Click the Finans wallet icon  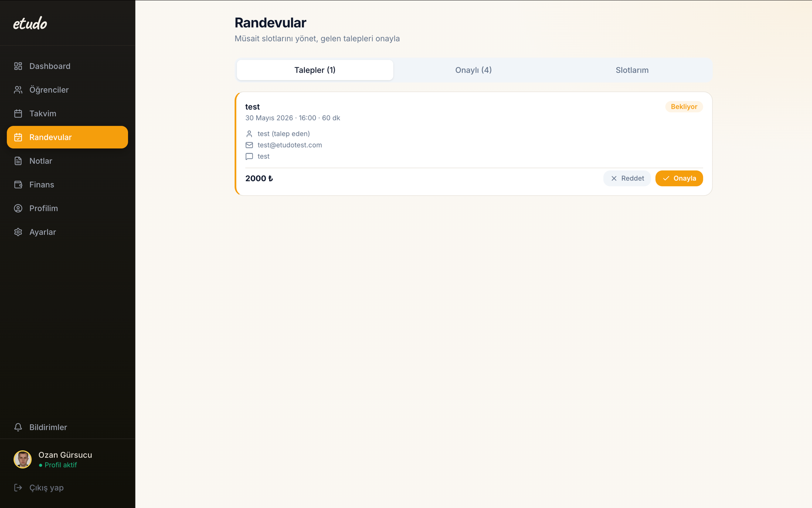click(x=18, y=185)
